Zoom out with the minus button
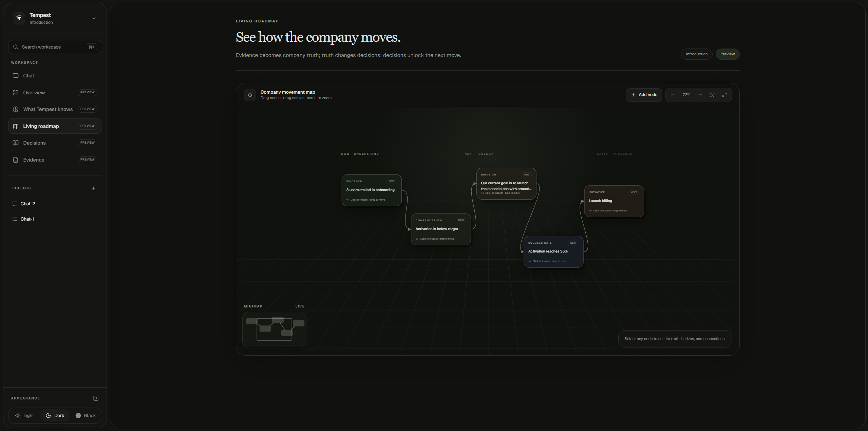 (x=673, y=95)
